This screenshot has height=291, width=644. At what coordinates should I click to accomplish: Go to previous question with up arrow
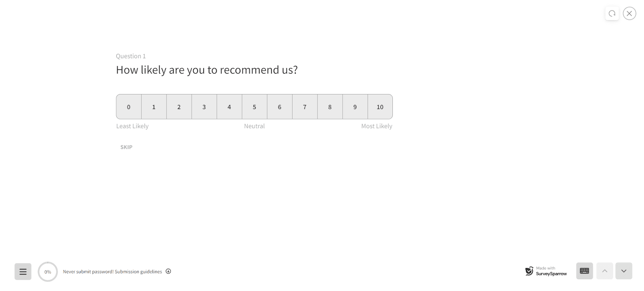(x=605, y=271)
